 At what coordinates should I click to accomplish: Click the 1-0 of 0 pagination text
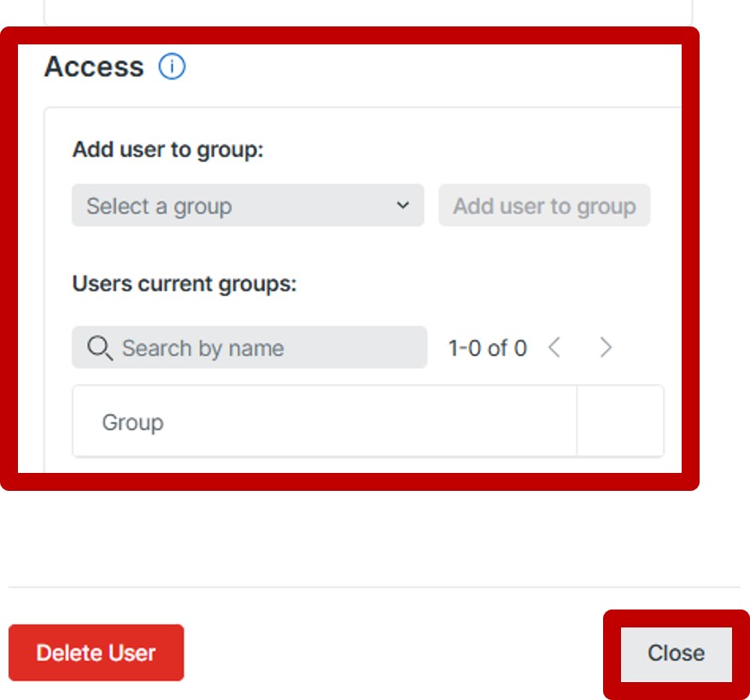click(x=487, y=348)
